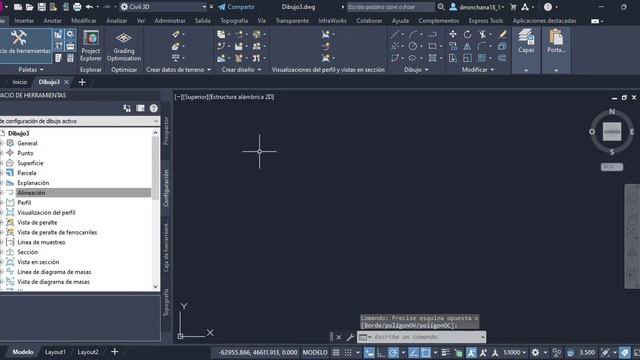Click the ViewCube top face
The width and height of the screenshot is (640, 360).
pyautogui.click(x=612, y=131)
